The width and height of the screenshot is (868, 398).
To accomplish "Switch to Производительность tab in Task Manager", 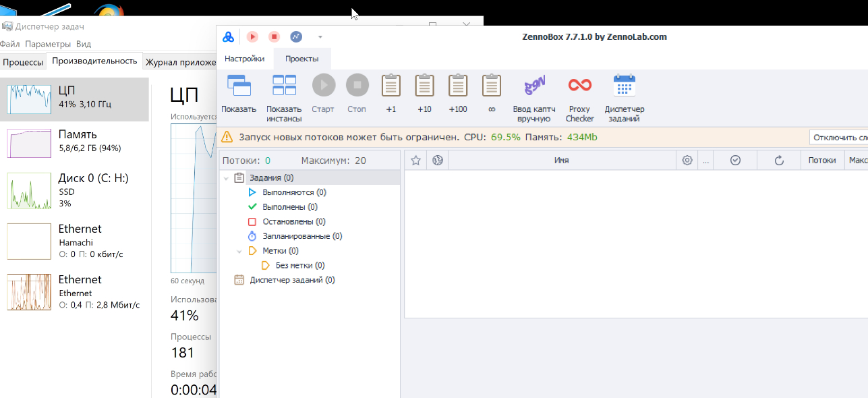I will (94, 61).
